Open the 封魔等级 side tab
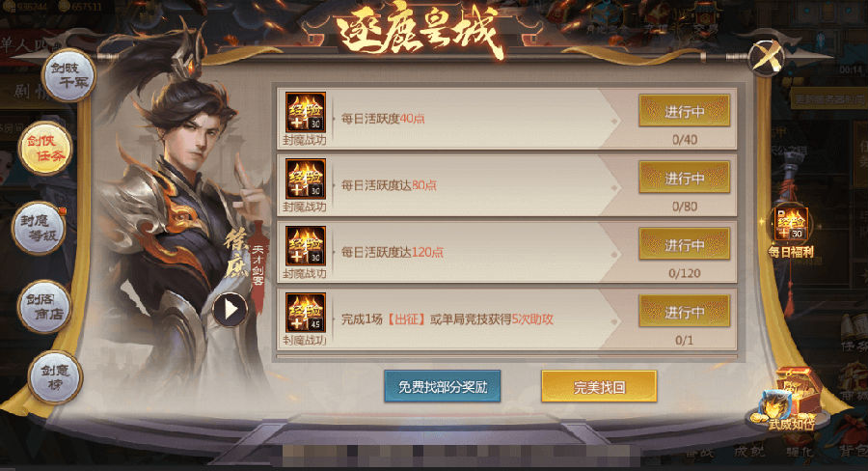 coord(39,228)
